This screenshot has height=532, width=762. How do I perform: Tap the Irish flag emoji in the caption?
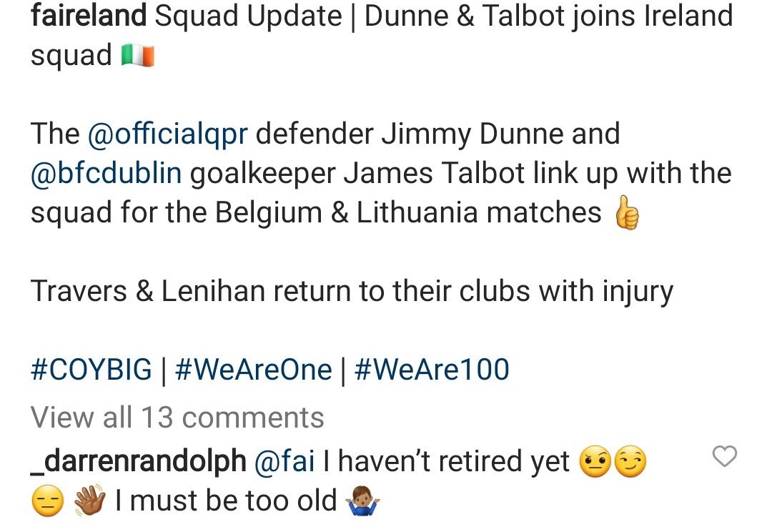pyautogui.click(x=137, y=56)
